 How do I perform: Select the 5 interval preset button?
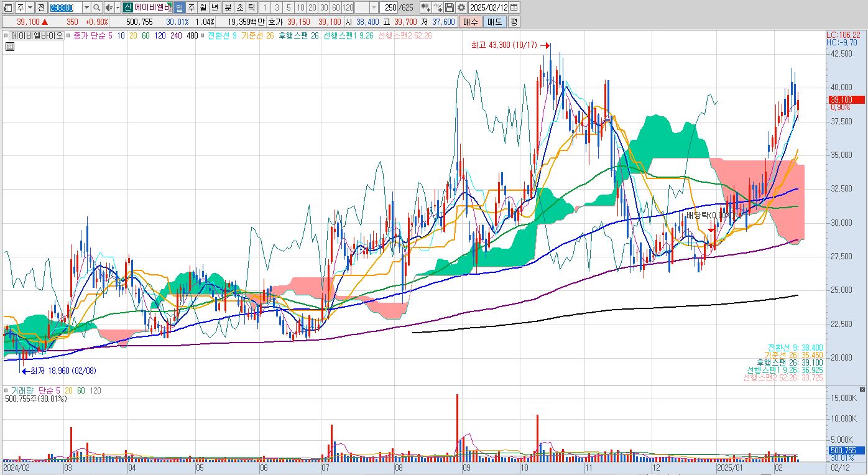click(x=288, y=7)
